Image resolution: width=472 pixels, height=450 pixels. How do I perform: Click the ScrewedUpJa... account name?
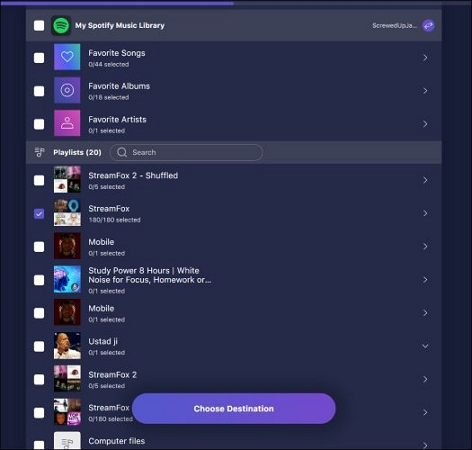point(394,26)
